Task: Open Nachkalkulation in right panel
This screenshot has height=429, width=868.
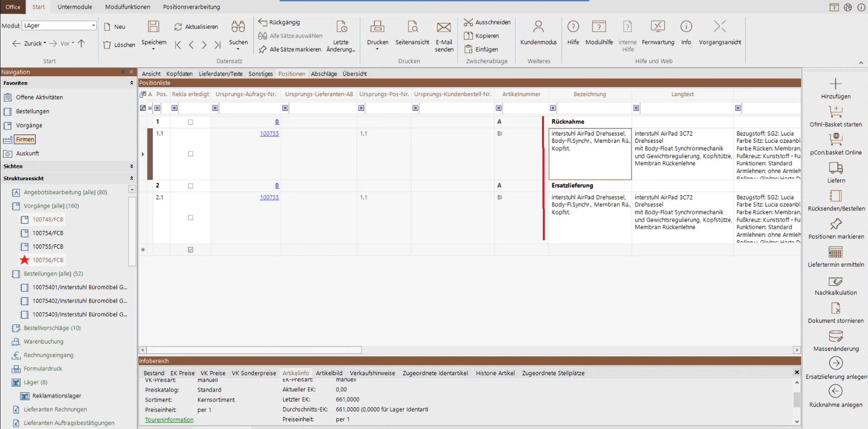Action: (x=835, y=282)
